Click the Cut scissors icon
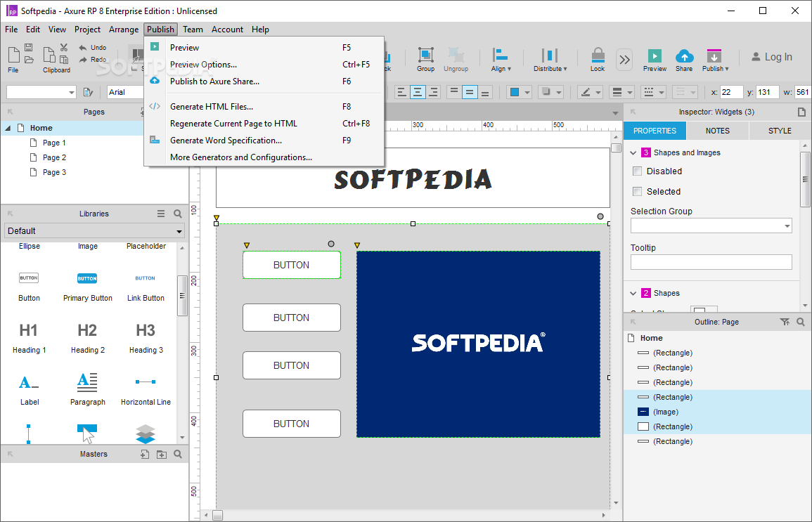 click(x=64, y=48)
